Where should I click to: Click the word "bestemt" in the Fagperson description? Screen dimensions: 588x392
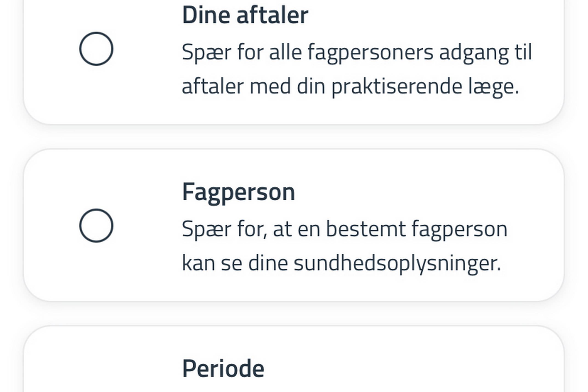(366, 229)
